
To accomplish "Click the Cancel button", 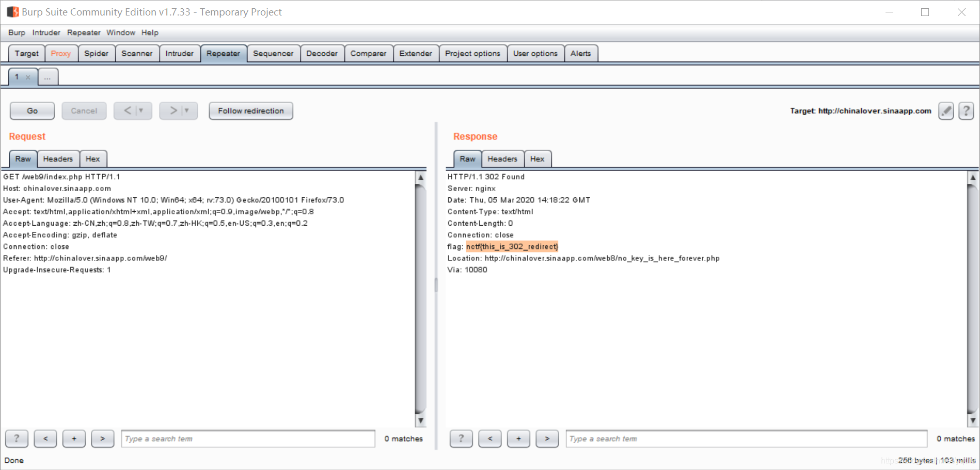I will pos(84,111).
